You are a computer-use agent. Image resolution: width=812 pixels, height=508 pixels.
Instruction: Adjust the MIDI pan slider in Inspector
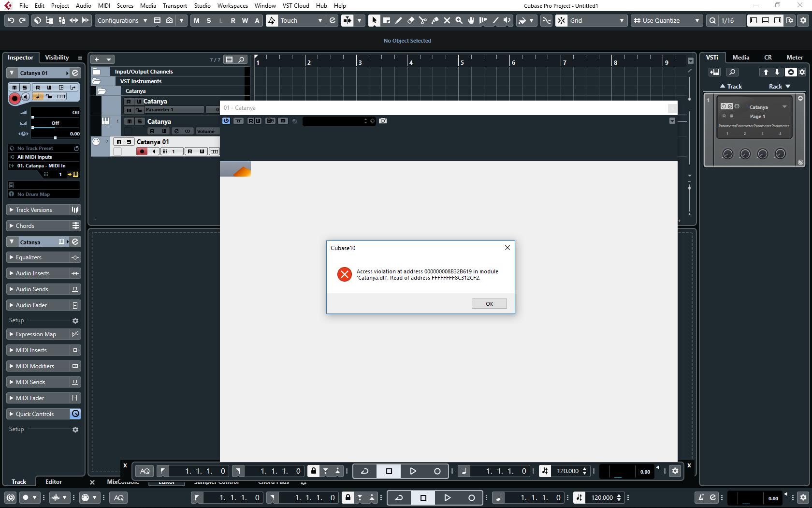[55, 123]
